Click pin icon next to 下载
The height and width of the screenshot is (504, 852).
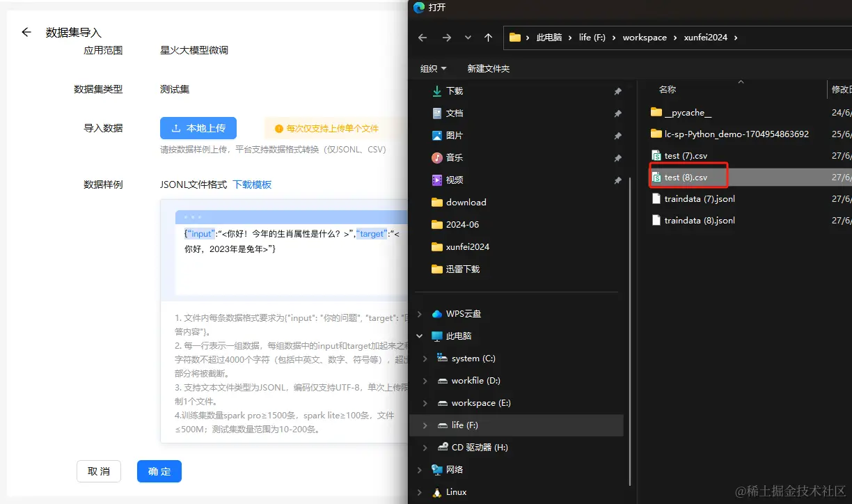click(617, 91)
